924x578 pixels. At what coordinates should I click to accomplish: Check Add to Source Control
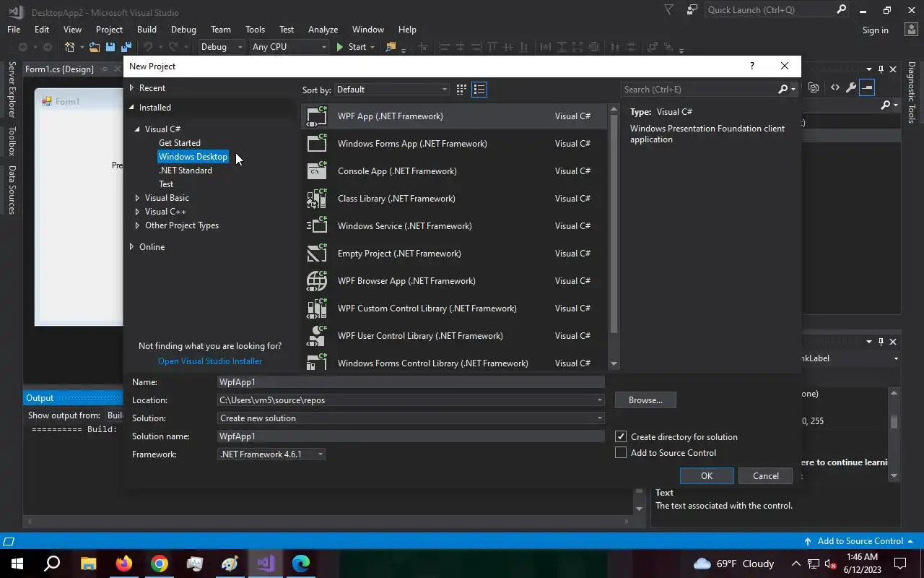(x=621, y=452)
